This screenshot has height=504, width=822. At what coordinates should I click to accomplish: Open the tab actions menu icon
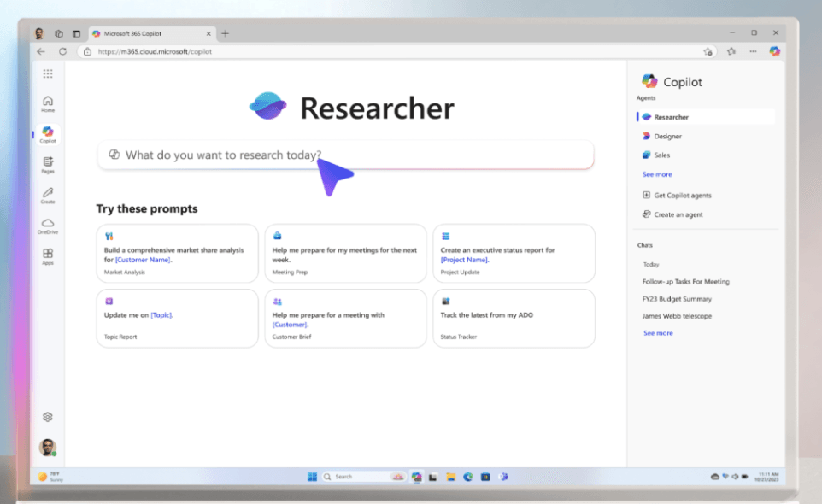(x=77, y=33)
